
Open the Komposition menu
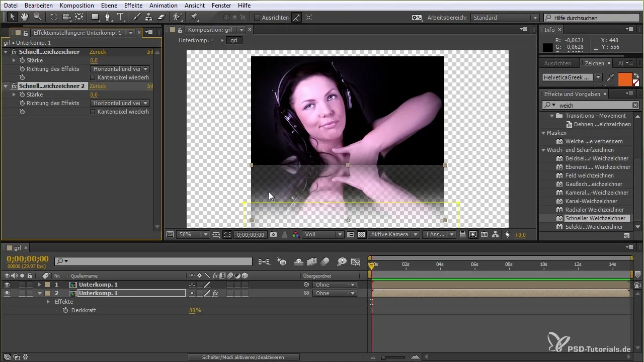point(76,5)
